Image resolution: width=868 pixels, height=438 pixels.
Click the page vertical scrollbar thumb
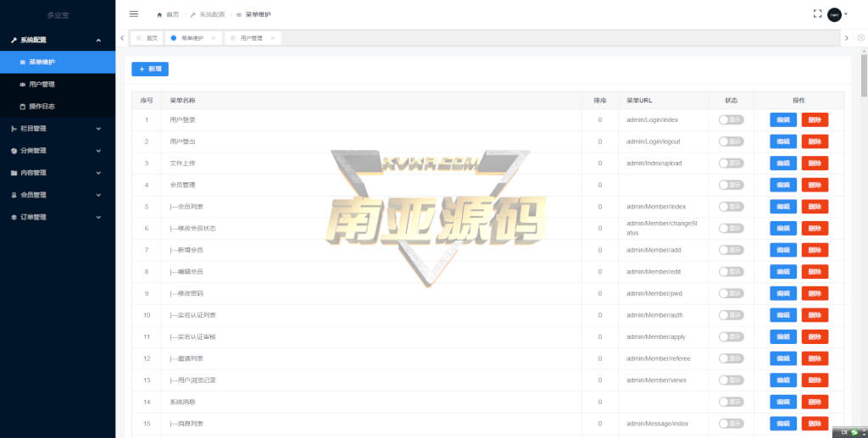tap(864, 75)
